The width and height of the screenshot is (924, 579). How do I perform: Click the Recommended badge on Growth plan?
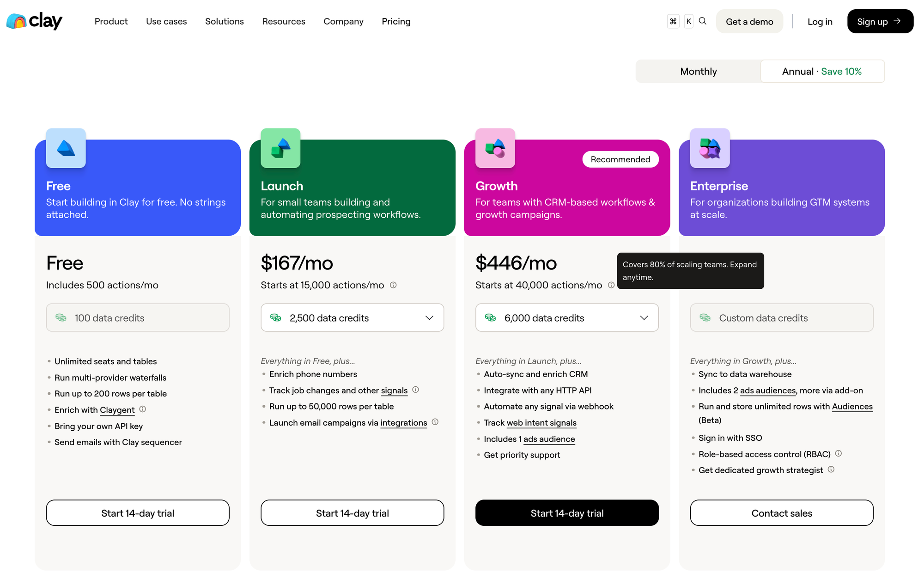(620, 159)
